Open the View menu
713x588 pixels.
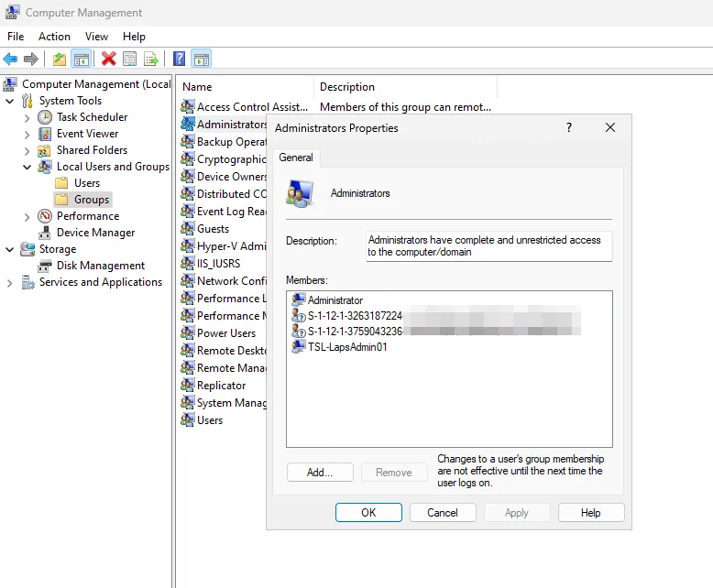point(96,37)
